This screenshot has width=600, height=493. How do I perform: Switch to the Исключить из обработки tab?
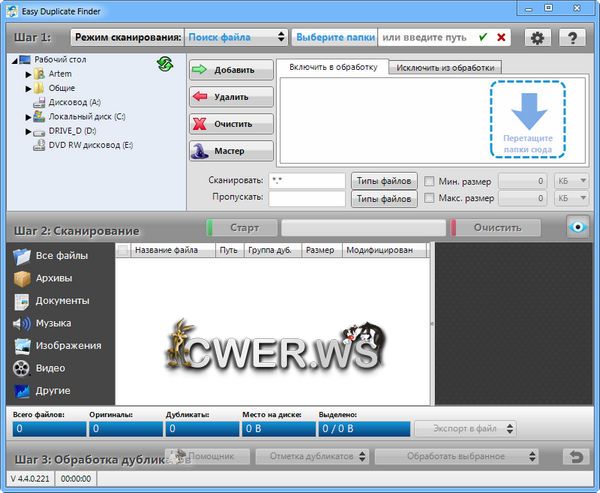pos(446,68)
